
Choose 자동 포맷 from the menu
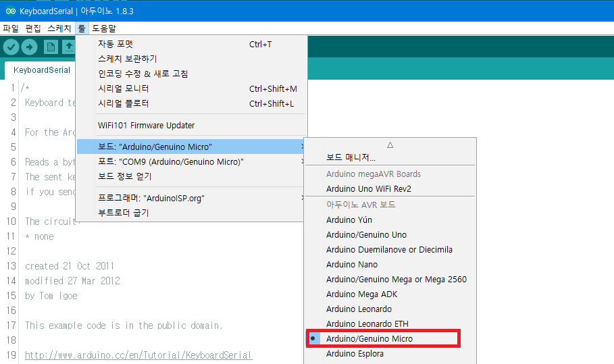191,44
